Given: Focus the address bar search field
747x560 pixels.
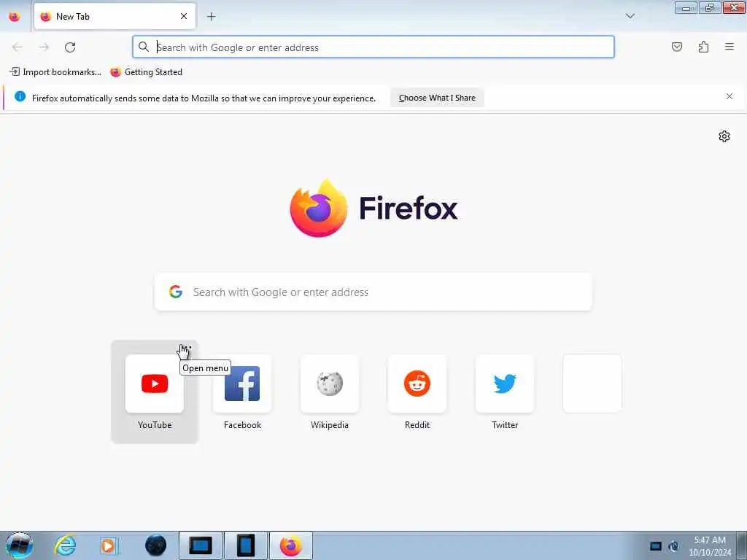Looking at the screenshot, I should tap(373, 47).
